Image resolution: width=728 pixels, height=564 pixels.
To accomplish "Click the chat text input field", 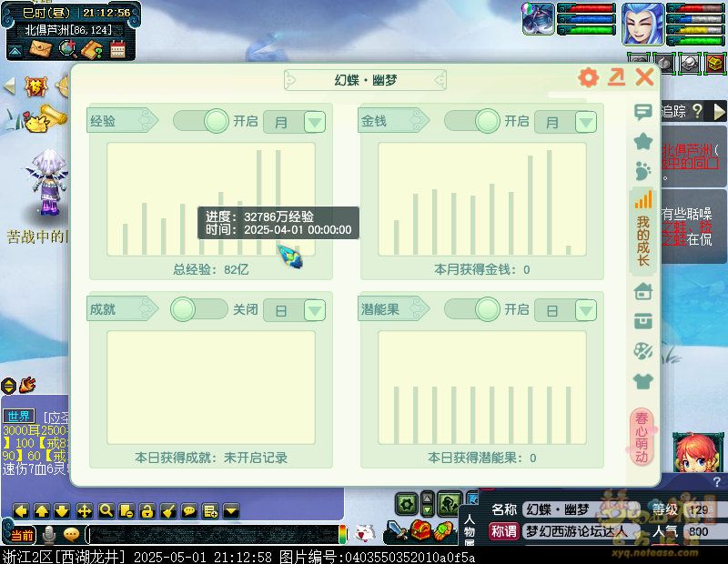I will point(214,535).
